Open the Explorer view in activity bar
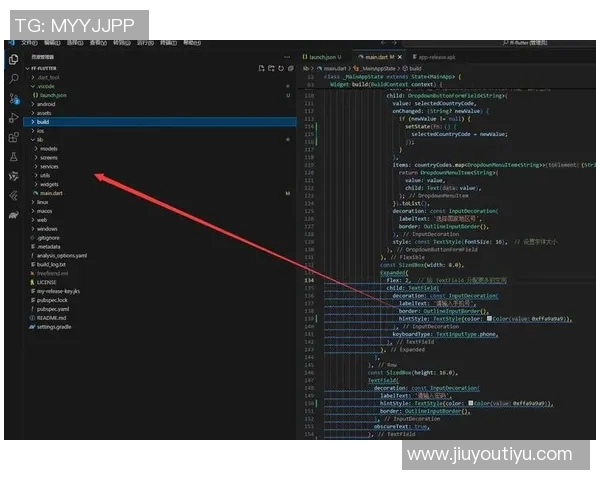The image size is (600, 480). coord(14,59)
